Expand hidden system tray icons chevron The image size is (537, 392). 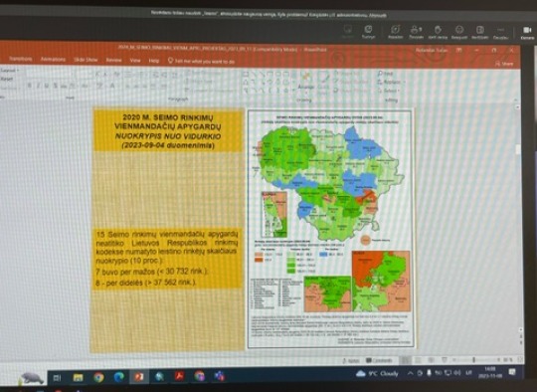pos(411,373)
